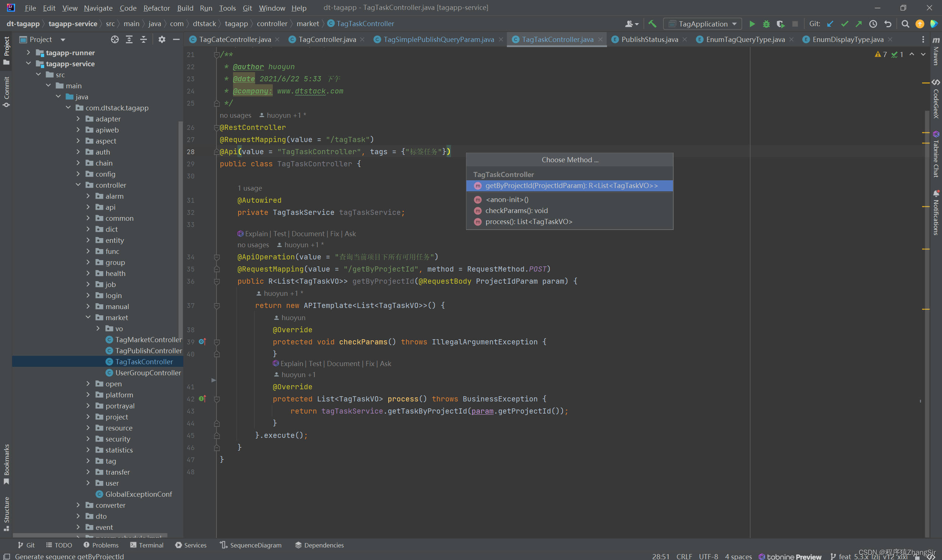Viewport: 942px width, 560px height.
Task: Click override gutter icon at line 42
Action: click(x=202, y=399)
